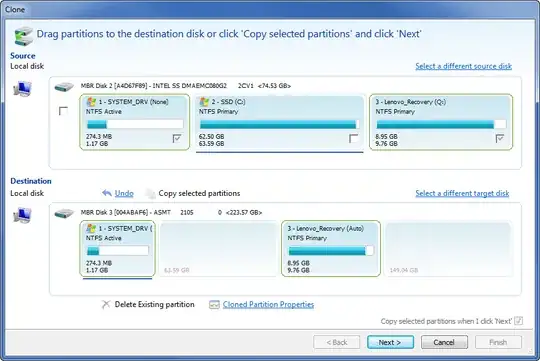Click Windows flag icon on SSD (C:) partition

click(x=204, y=102)
